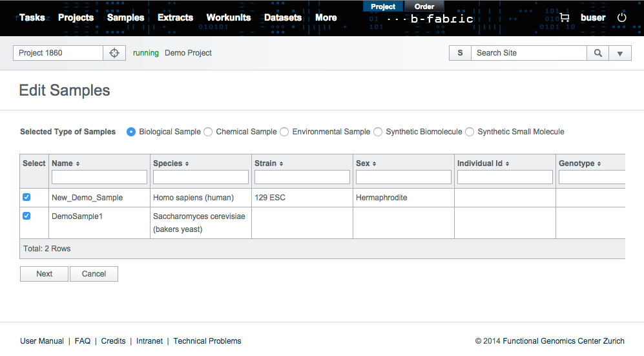Uncheck the New_Demo_Sample row checkbox
Viewport: 644px width, 356px height.
(x=26, y=197)
